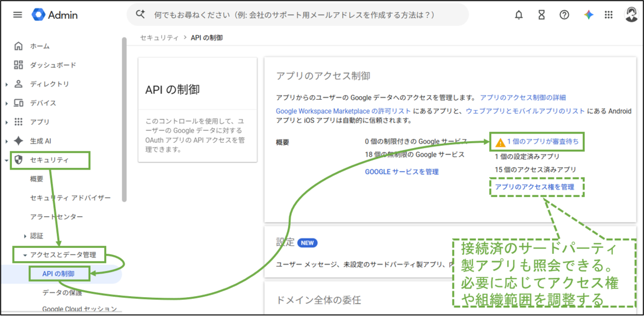
Task: Click the Directory person icon
Action: [19, 84]
